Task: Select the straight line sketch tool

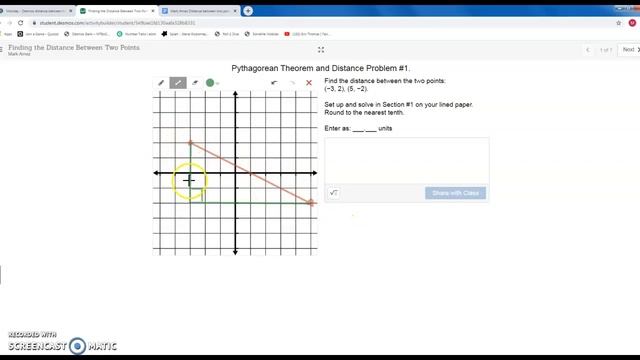Action: (x=178, y=83)
